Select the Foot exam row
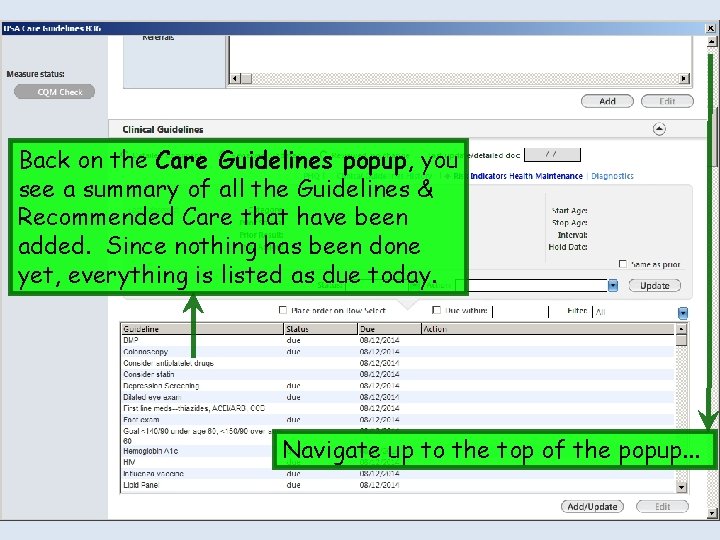This screenshot has height=540, width=720. (398, 420)
